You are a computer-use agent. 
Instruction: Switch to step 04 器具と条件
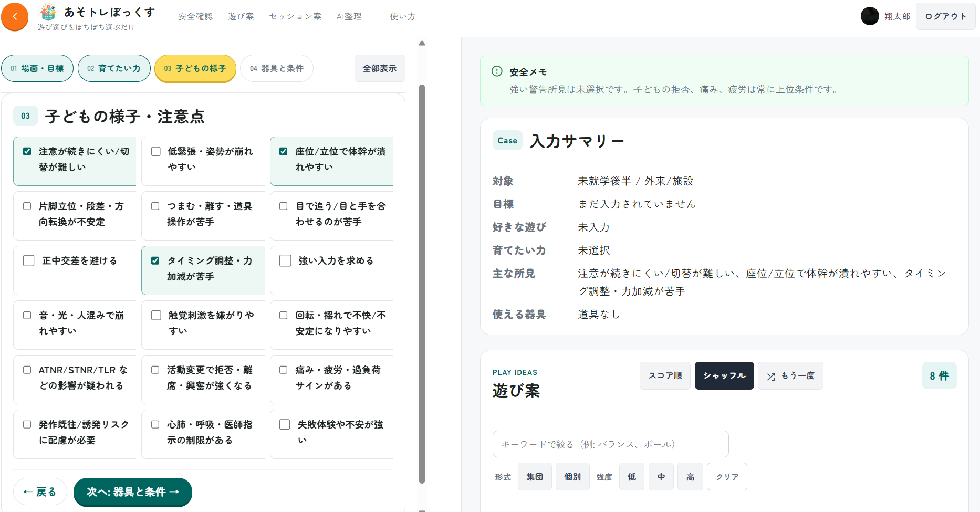click(x=277, y=68)
